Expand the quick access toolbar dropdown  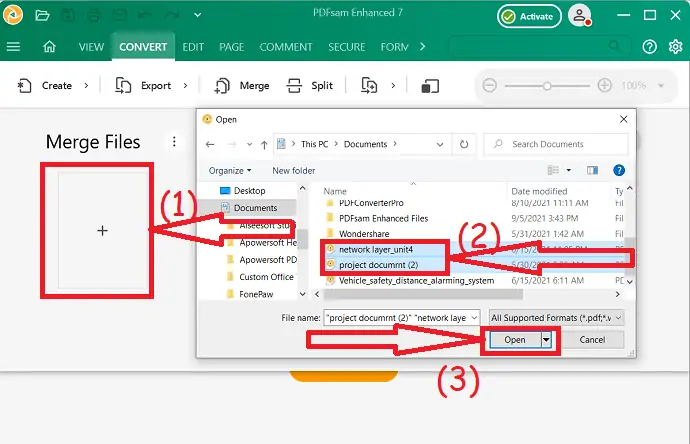coord(198,15)
